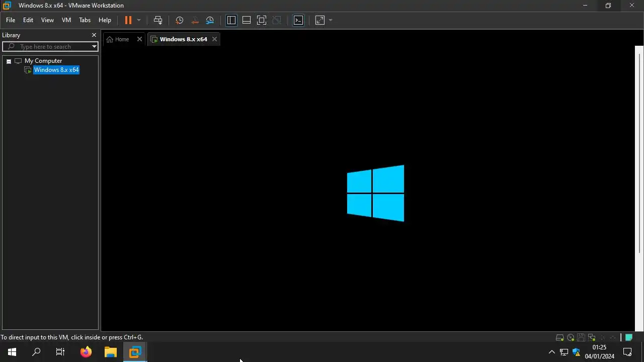Image resolution: width=644 pixels, height=362 pixels.
Task: Open File Explorer from the taskbar
Action: pos(110,352)
